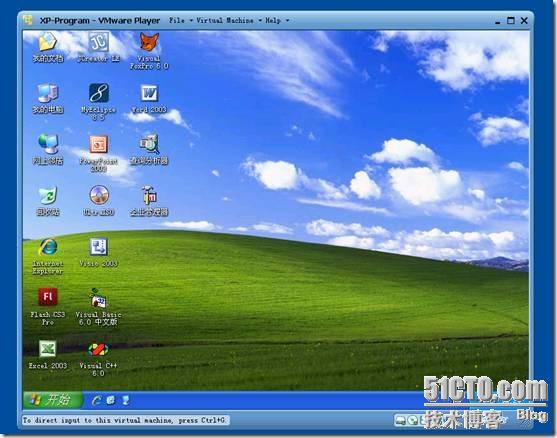Open Visual FoxPro 6.0 shortcut
The height and width of the screenshot is (438, 557).
pyautogui.click(x=149, y=51)
